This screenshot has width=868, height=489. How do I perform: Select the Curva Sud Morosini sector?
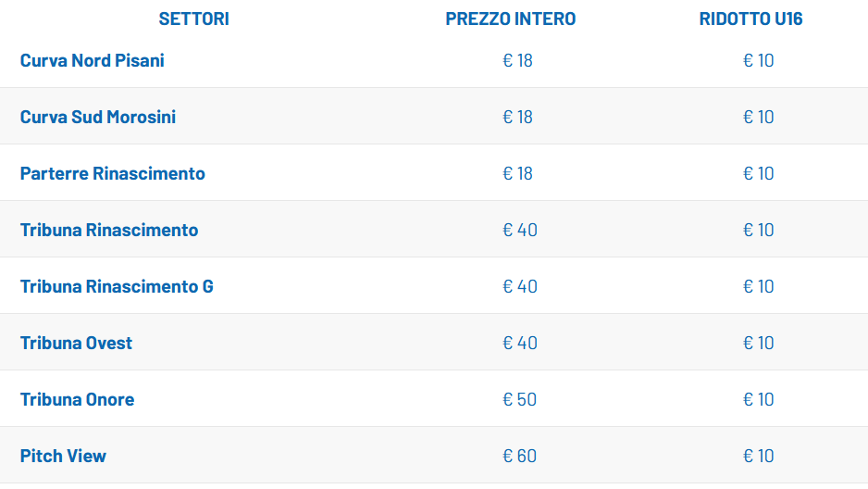97,118
